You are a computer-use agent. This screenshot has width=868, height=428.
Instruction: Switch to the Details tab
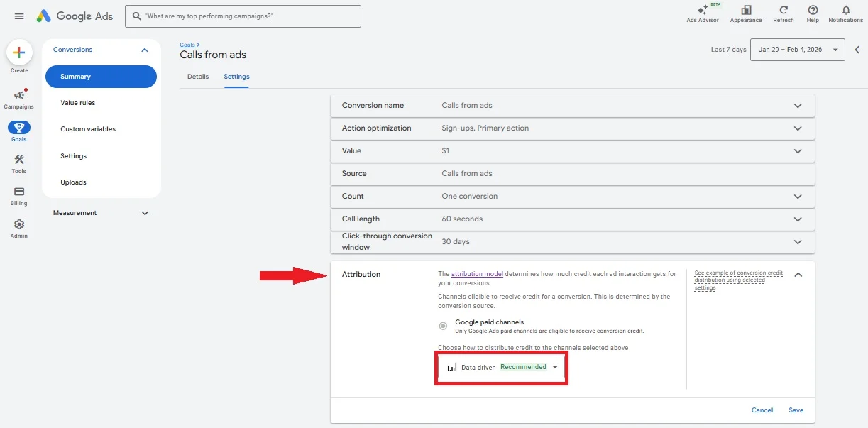[198, 77]
